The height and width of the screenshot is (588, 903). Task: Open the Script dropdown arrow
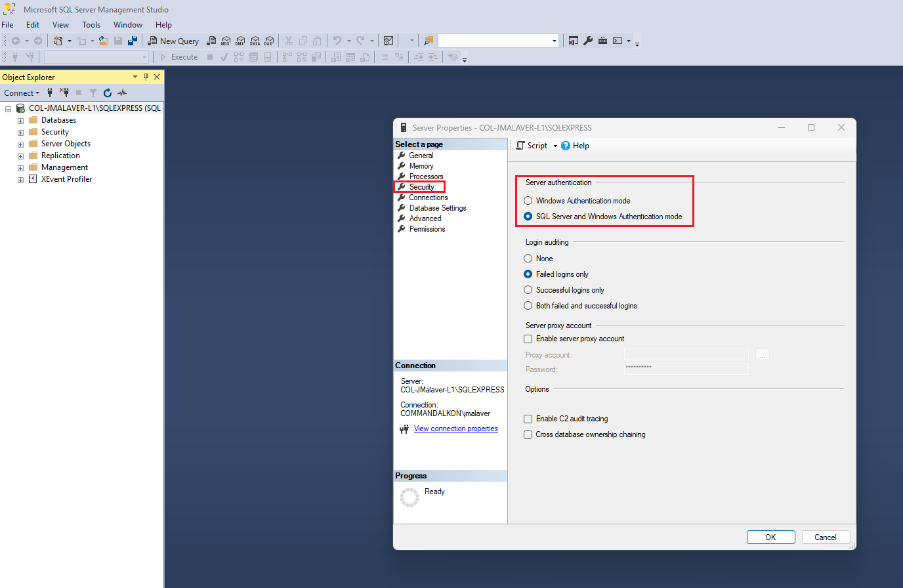[x=555, y=146]
